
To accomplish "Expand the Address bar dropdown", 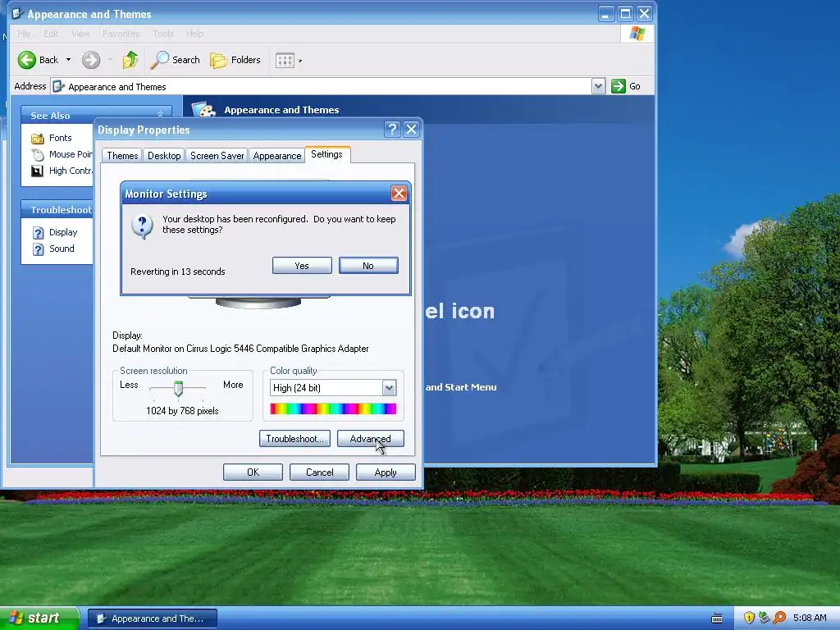I will 598,86.
